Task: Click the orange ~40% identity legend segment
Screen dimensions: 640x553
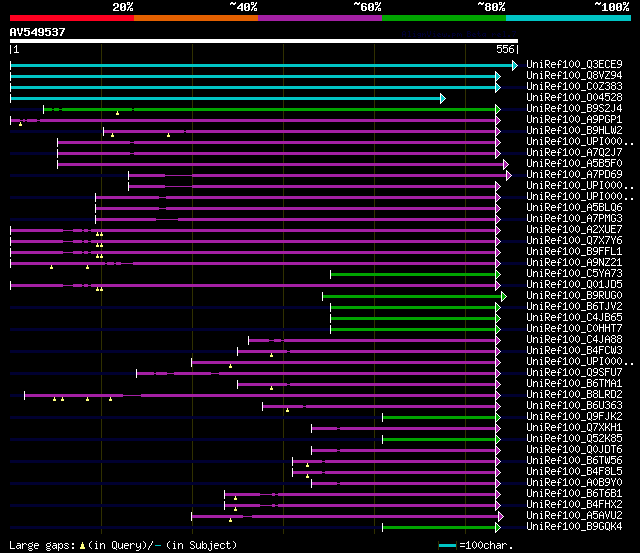Action: [196, 18]
